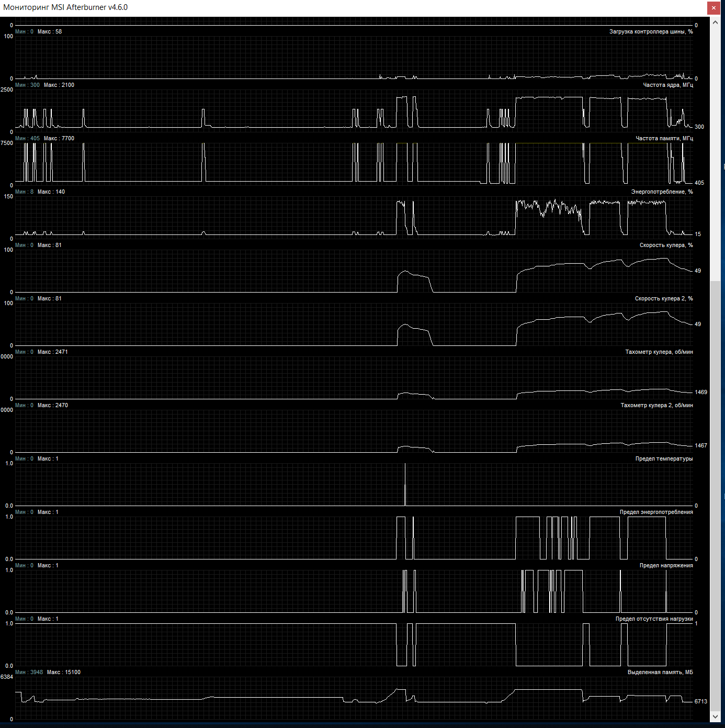Click the window title 'Мониторинг MSI Afterburner v4.6.0'

65,7
